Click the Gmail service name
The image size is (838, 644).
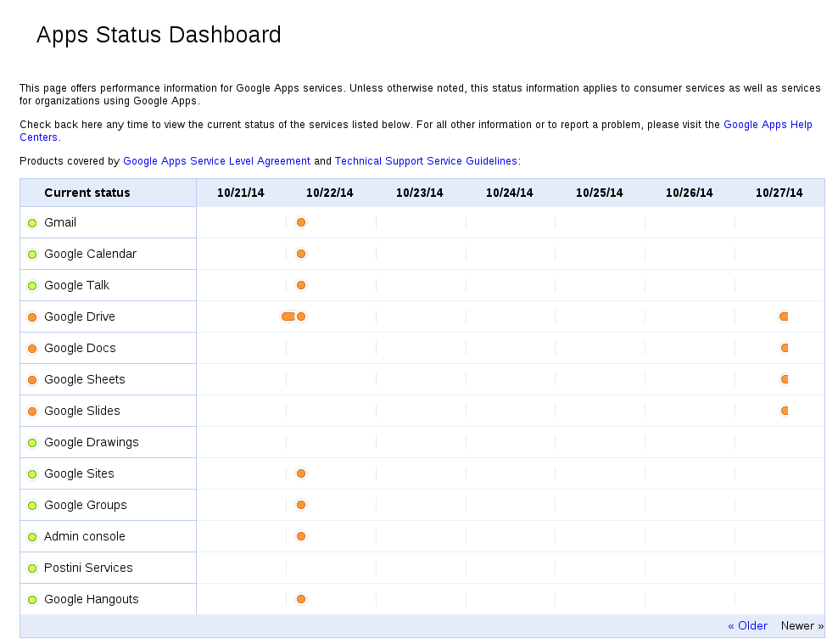[x=60, y=222]
